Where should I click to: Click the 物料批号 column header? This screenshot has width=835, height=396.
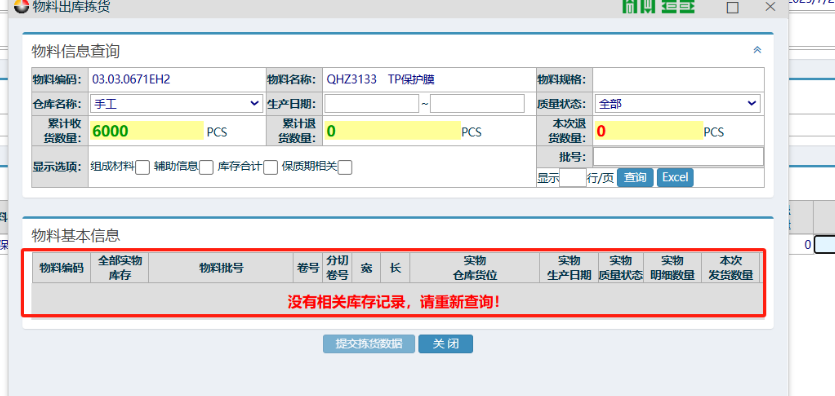click(x=221, y=268)
